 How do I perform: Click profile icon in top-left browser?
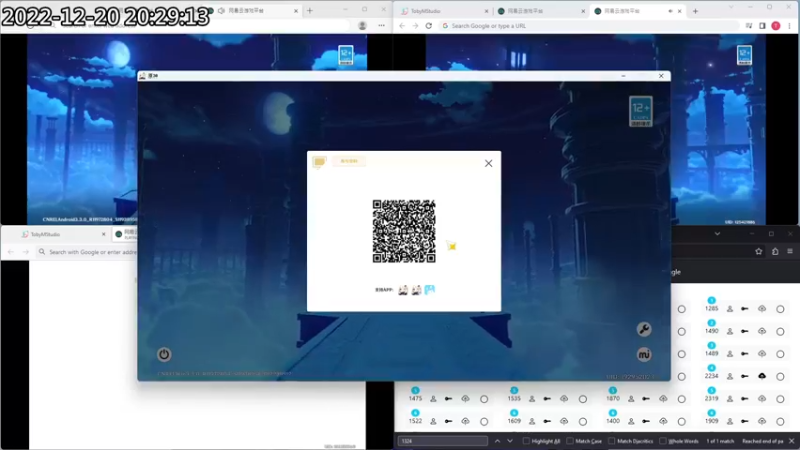click(x=362, y=26)
